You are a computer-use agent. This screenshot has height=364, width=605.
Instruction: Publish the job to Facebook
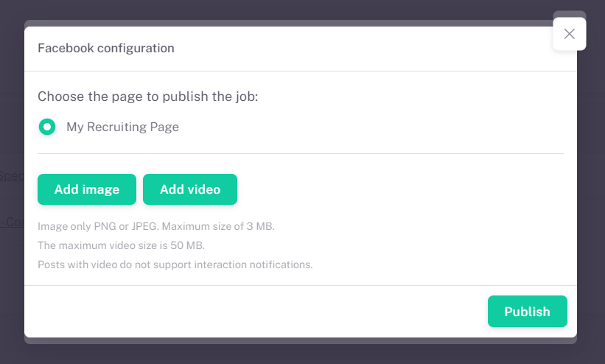click(527, 311)
